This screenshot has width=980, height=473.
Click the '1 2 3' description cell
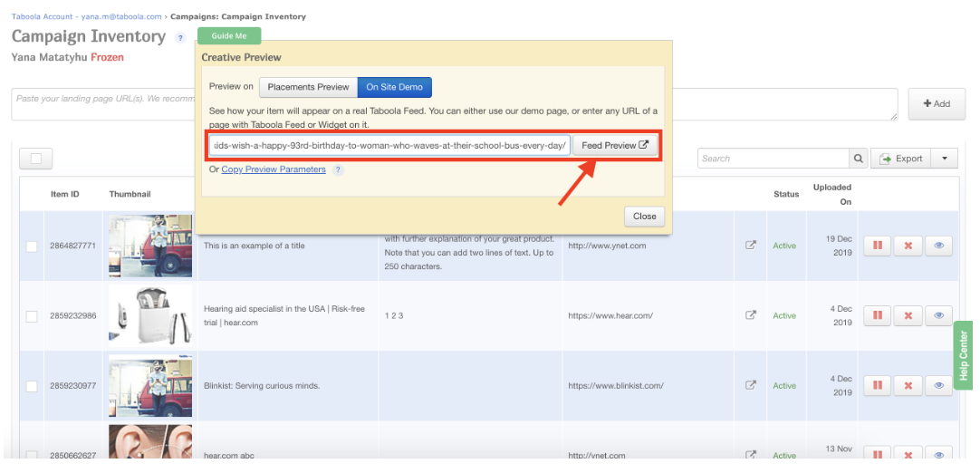click(x=394, y=316)
